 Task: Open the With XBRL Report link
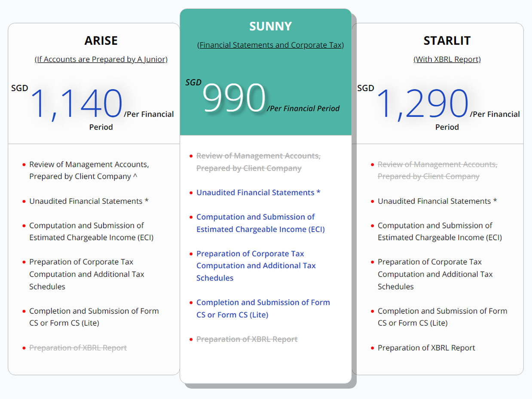(x=447, y=59)
